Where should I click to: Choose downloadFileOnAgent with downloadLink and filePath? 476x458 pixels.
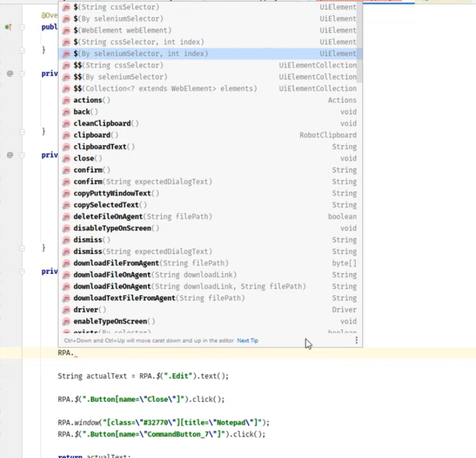[210, 286]
